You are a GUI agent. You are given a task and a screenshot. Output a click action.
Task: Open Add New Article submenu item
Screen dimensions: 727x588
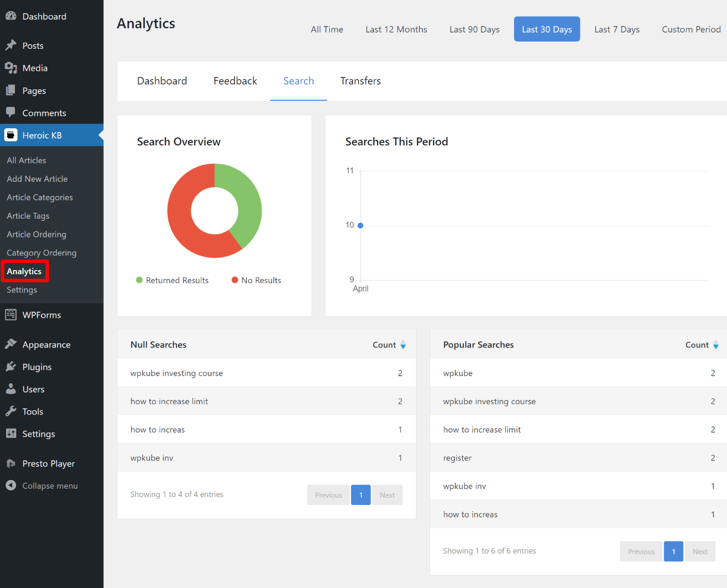(37, 179)
